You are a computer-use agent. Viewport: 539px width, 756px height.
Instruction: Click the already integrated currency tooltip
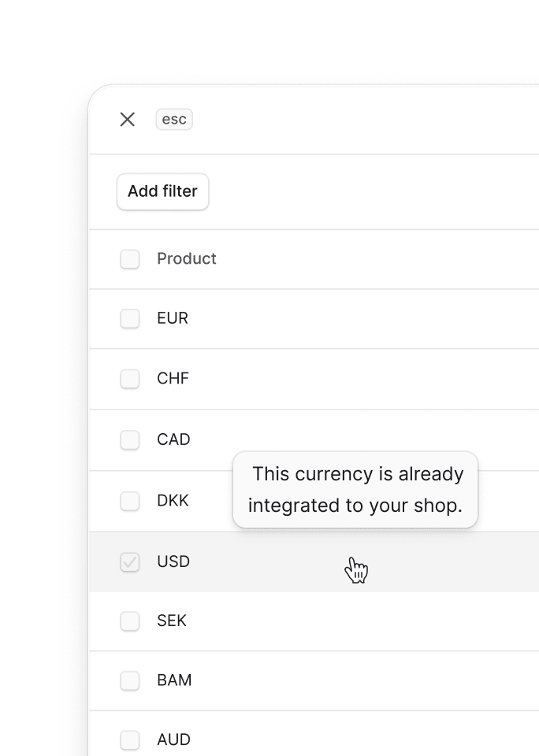355,490
